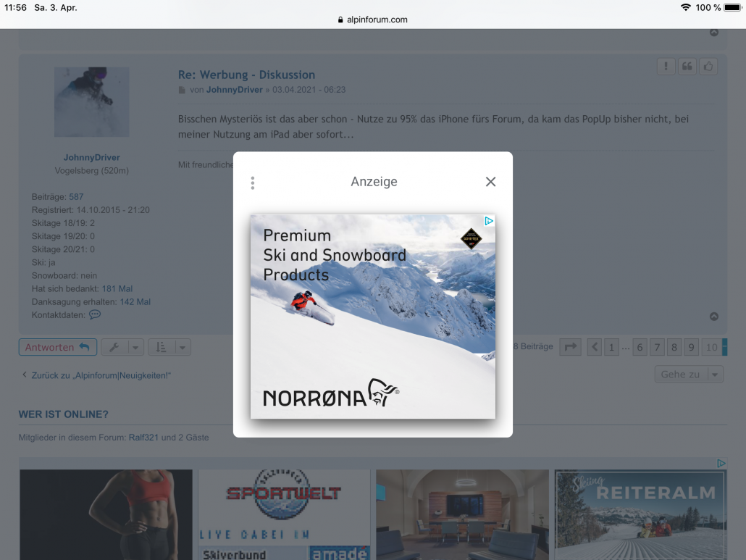746x560 pixels.
Task: Click the jump-to-page arrow icon
Action: (571, 348)
